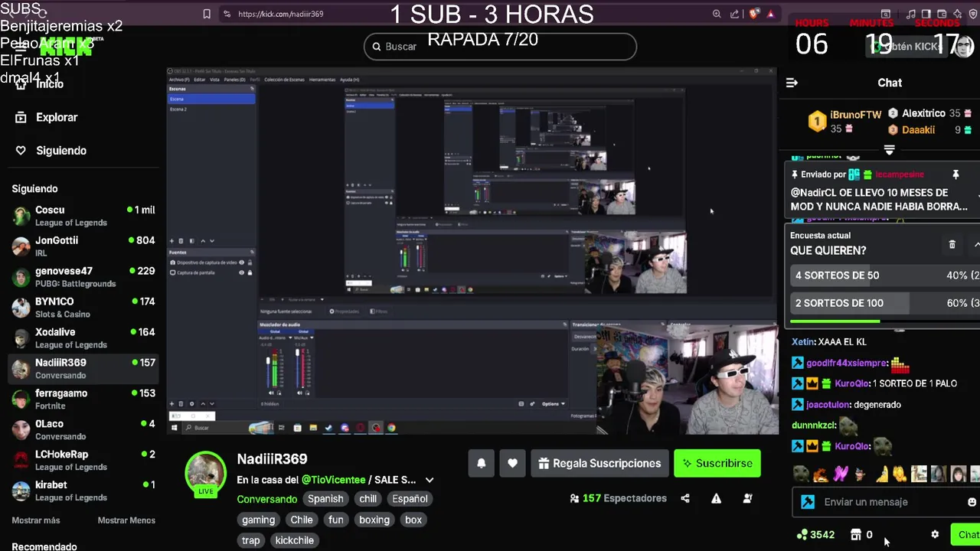Lock the Dispositivo de captura de video source
This screenshot has width=980, height=551.
[x=250, y=262]
